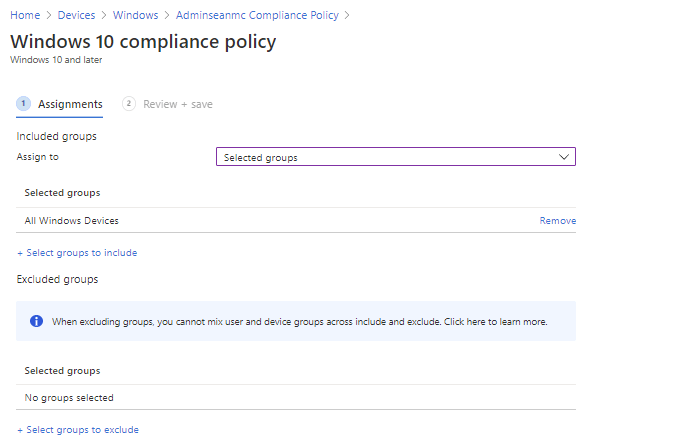Go to the Review + save tab
The image size is (700, 435).
177,104
